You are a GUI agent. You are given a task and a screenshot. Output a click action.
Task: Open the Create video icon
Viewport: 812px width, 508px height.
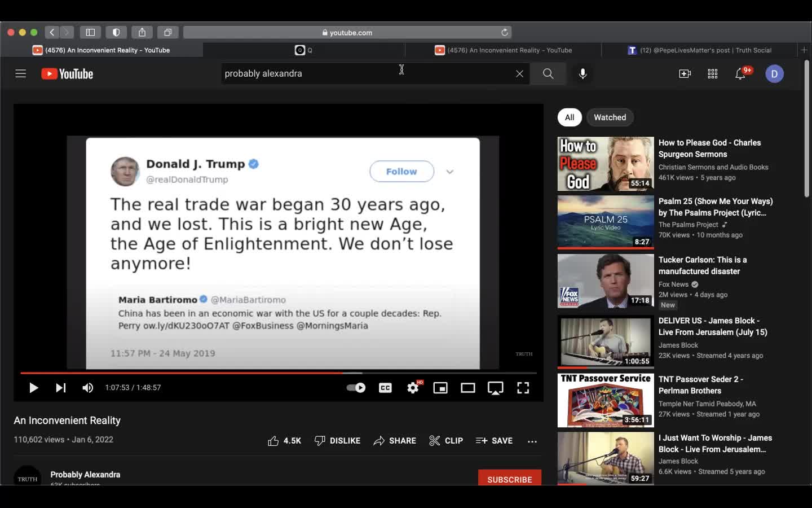click(x=685, y=73)
